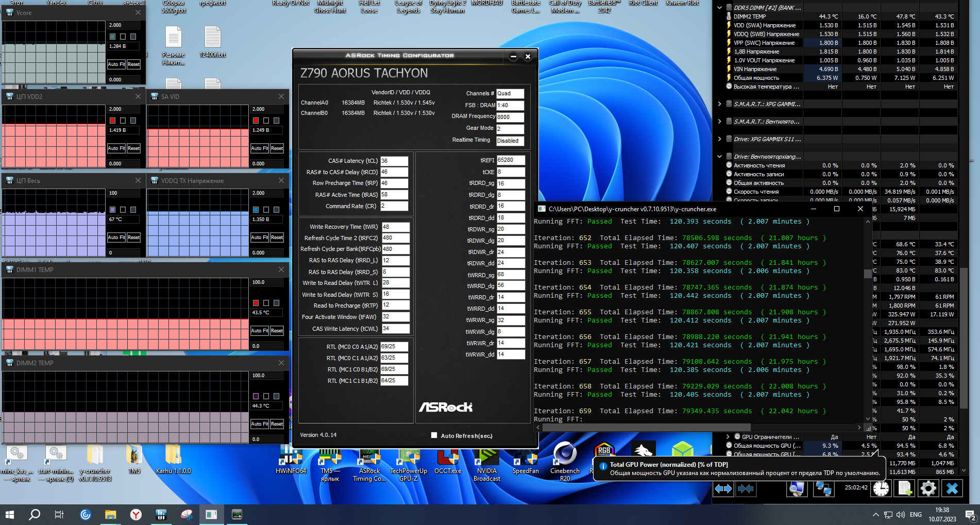This screenshot has width=980, height=525.
Task: Click the DRAM Frequency field showing 8000
Action: 510,117
